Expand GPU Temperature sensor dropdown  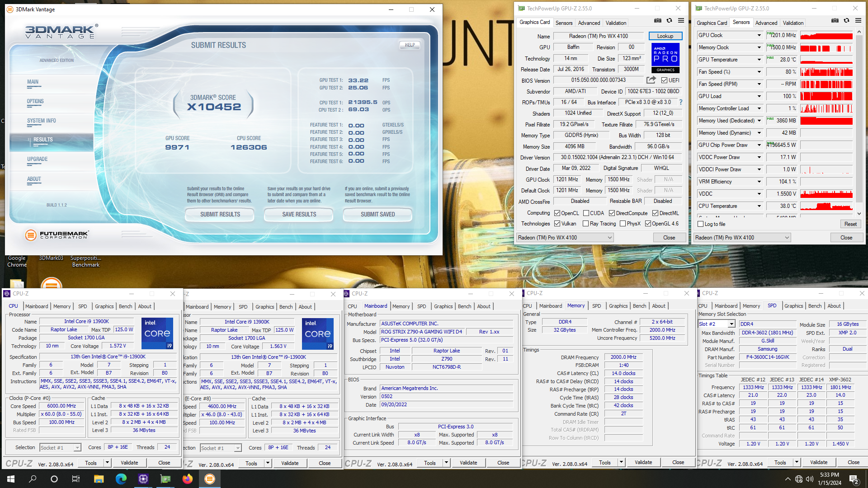point(759,60)
